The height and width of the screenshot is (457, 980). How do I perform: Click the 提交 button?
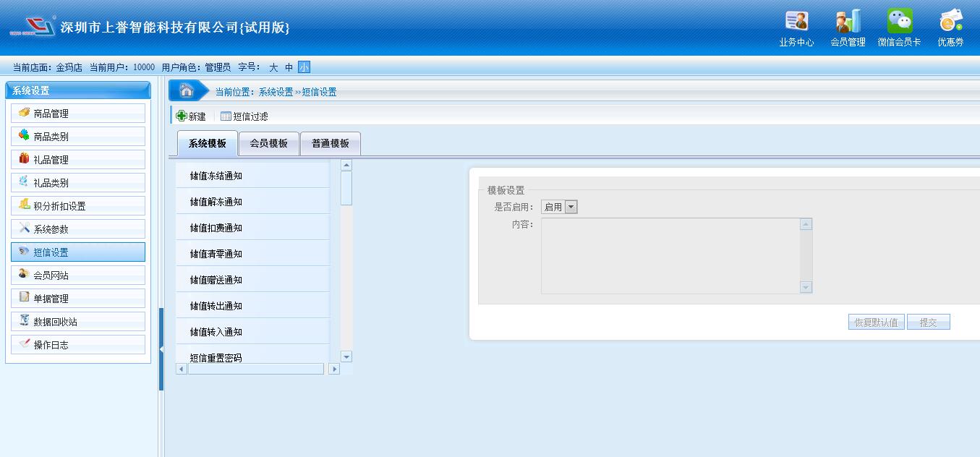click(928, 323)
